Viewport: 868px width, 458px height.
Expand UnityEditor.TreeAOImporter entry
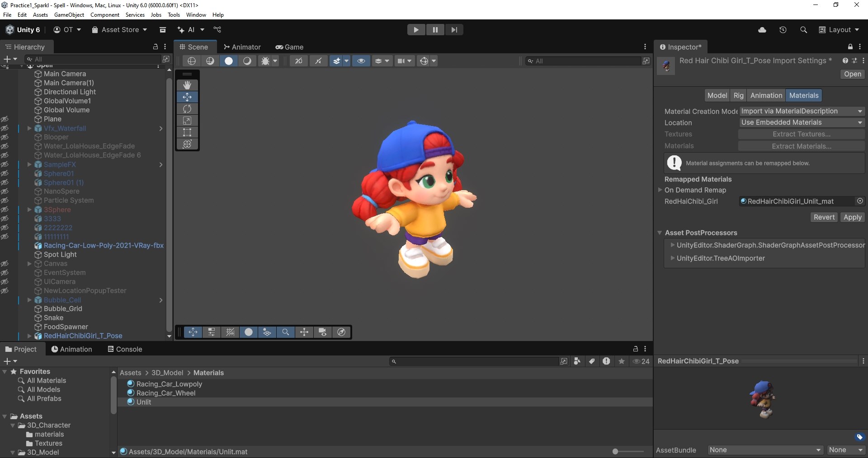673,258
